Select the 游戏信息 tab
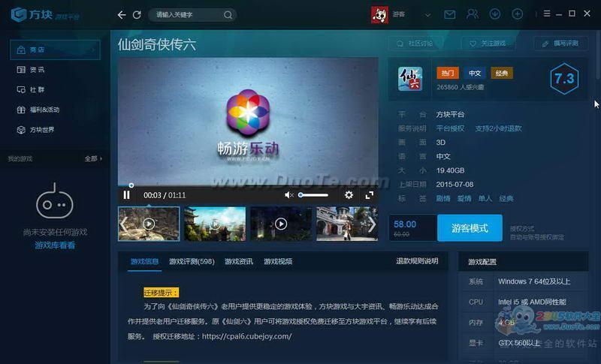 [x=144, y=261]
